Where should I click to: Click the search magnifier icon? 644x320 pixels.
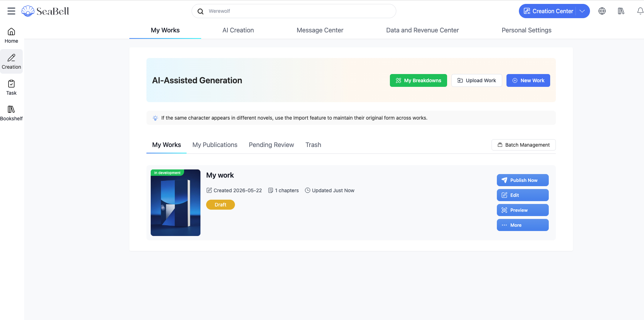click(x=200, y=11)
